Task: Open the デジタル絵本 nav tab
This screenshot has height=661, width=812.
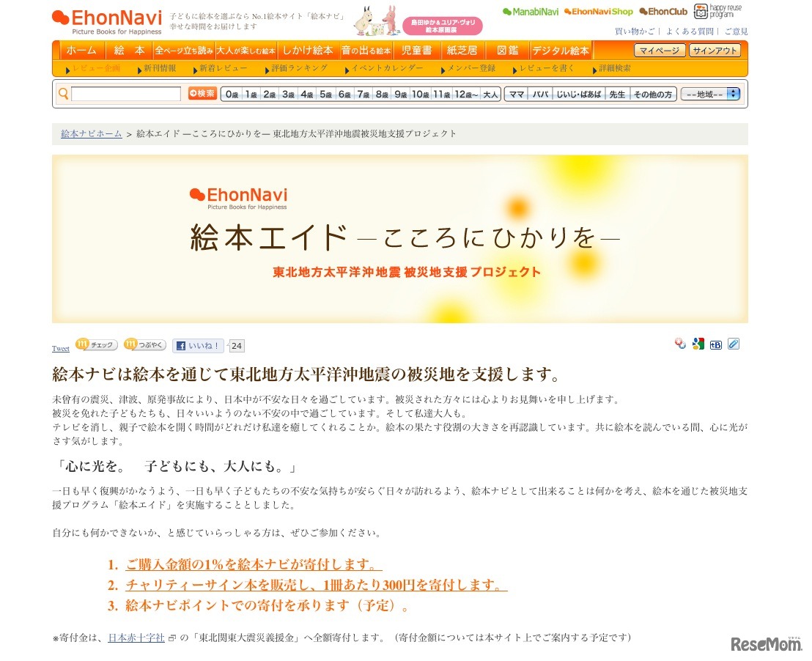Action: [561, 51]
